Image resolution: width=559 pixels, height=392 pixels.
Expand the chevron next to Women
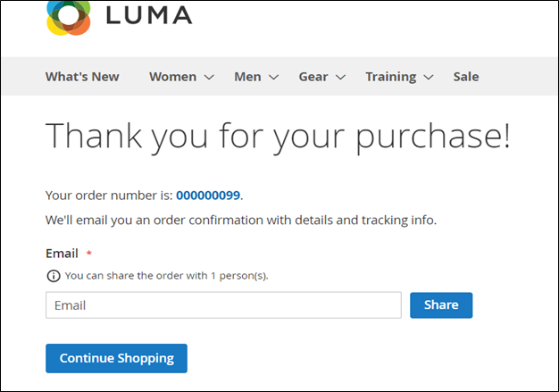(x=209, y=78)
